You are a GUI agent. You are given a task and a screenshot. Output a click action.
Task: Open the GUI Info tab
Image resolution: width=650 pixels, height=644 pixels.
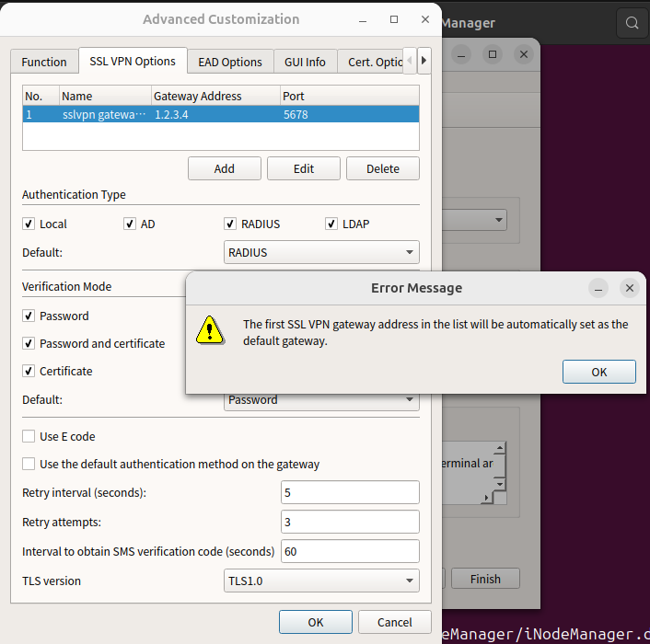(x=305, y=62)
